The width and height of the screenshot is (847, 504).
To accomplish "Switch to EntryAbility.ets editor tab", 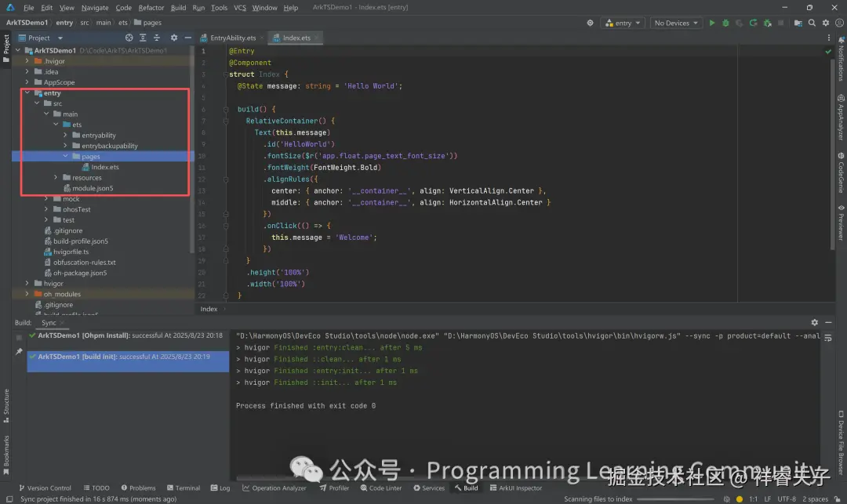I will [232, 38].
